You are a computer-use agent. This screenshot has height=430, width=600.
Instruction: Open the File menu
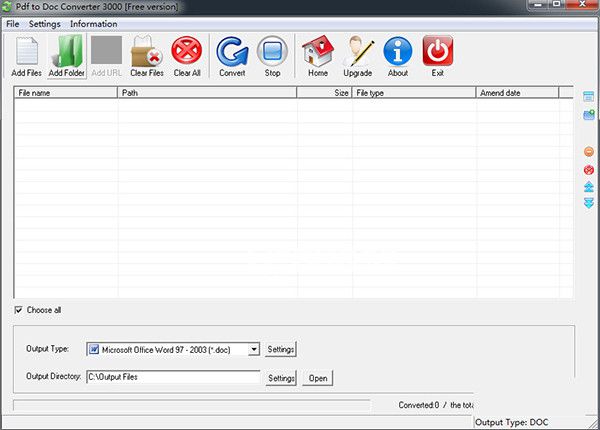click(x=13, y=24)
